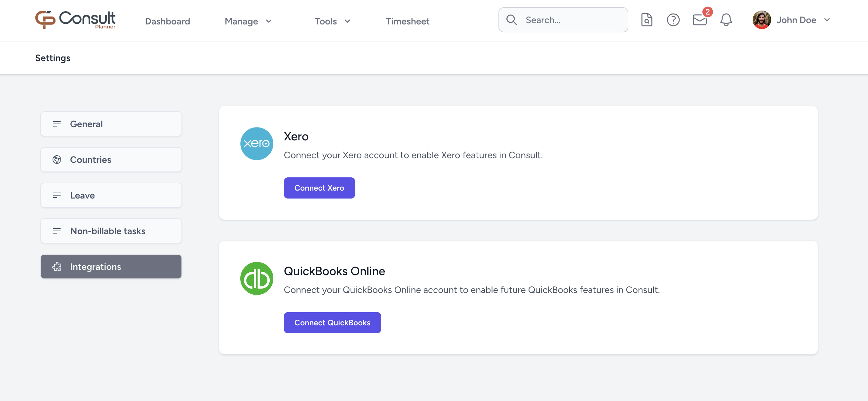Open Non-billable tasks settings
The width and height of the screenshot is (868, 401).
point(111,231)
